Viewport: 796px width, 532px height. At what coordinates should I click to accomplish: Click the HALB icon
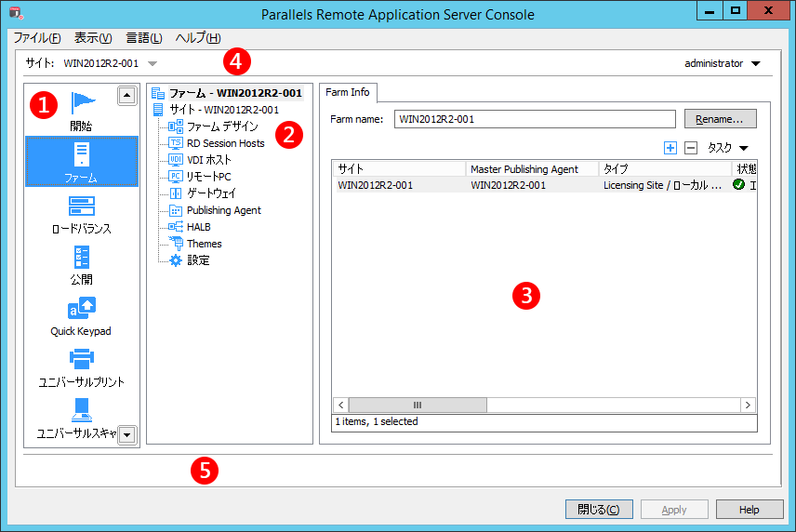(176, 227)
